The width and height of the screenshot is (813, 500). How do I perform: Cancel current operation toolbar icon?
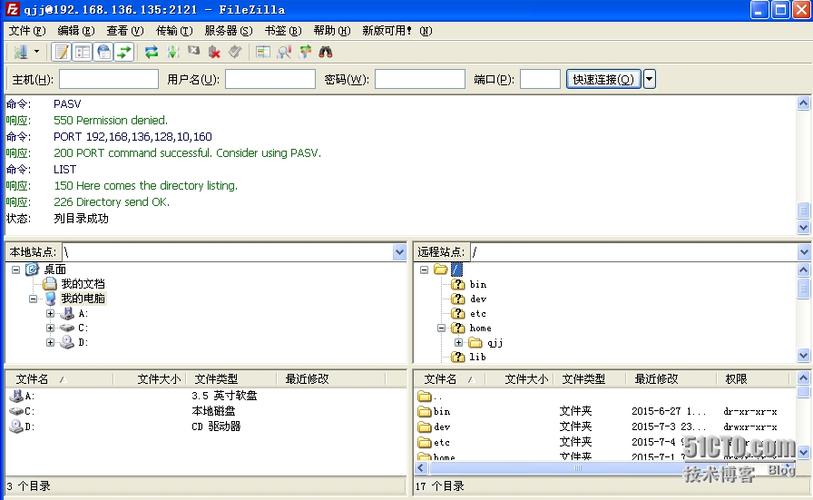tap(193, 51)
